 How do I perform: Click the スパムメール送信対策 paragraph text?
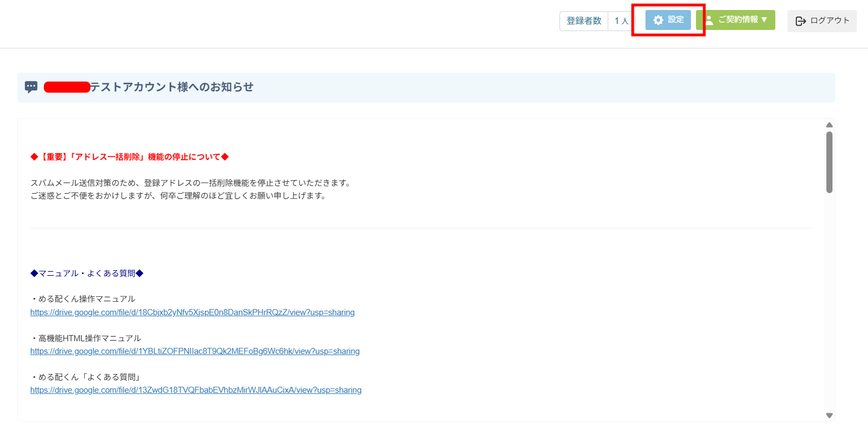[x=190, y=183]
